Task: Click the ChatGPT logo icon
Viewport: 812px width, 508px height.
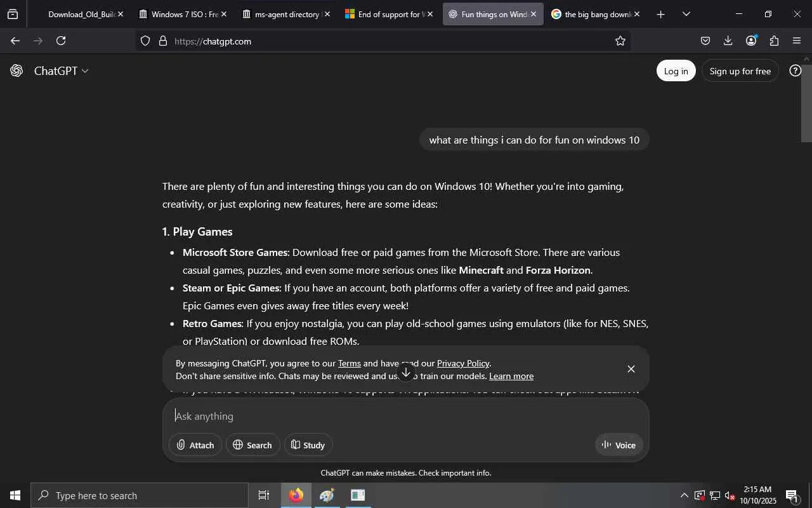Action: pyautogui.click(x=16, y=70)
